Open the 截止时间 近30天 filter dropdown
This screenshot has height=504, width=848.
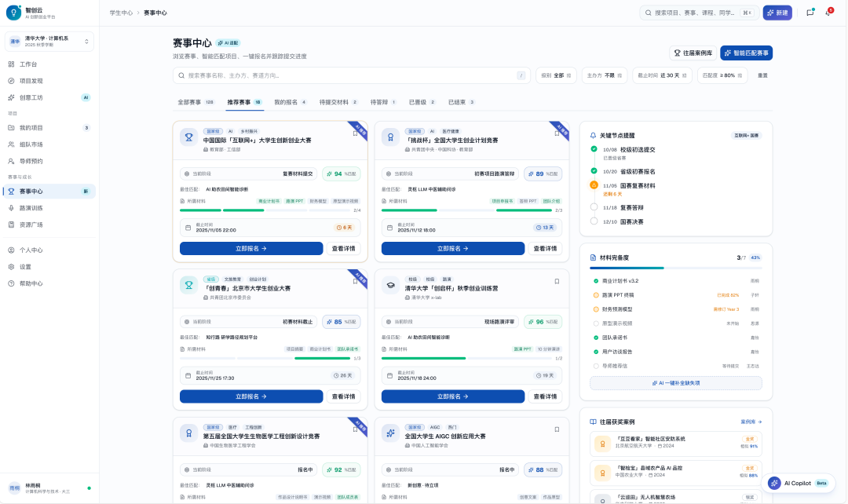coord(662,75)
